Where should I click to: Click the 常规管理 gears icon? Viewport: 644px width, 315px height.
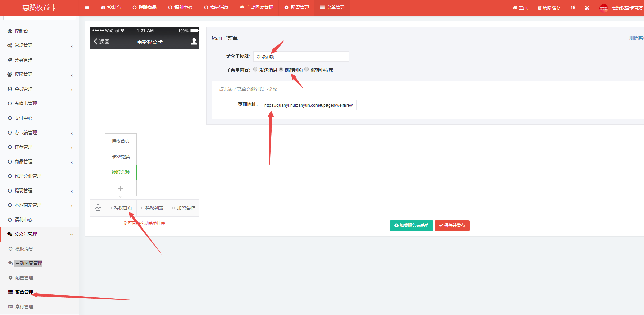[10, 45]
